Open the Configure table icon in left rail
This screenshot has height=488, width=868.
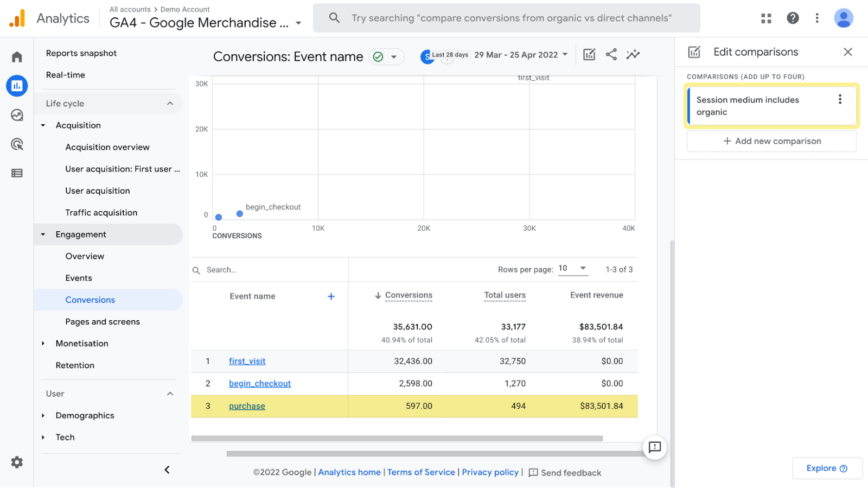[17, 173]
